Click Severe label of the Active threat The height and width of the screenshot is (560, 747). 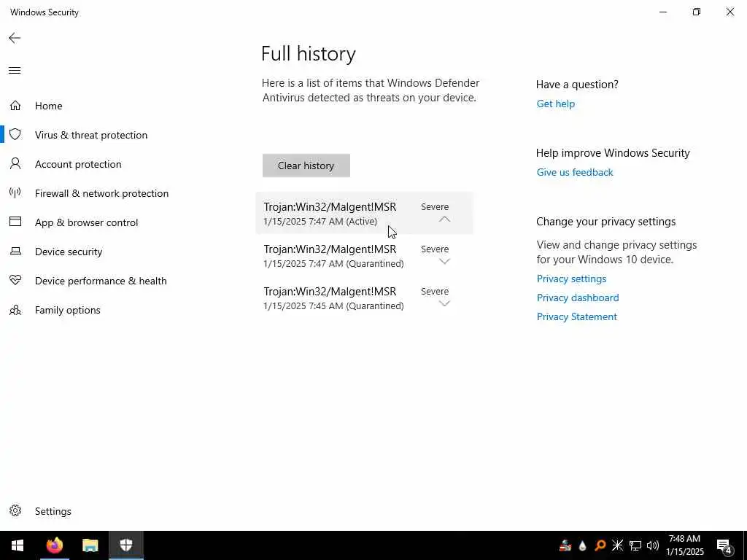(x=435, y=206)
